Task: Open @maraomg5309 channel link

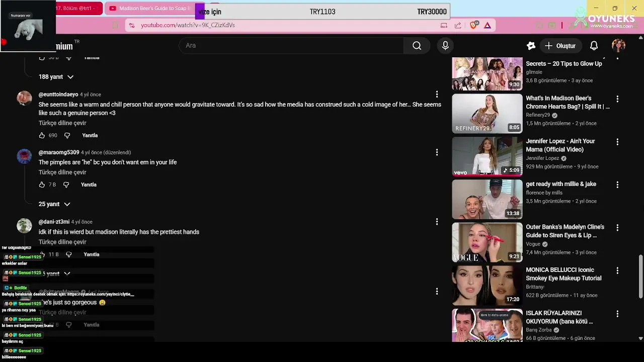Action: coord(59,152)
